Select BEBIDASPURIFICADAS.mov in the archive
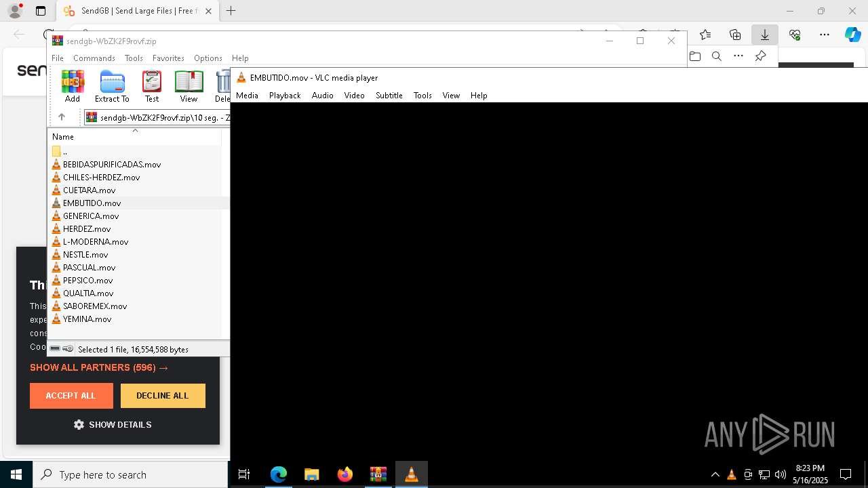868x488 pixels. coord(112,165)
